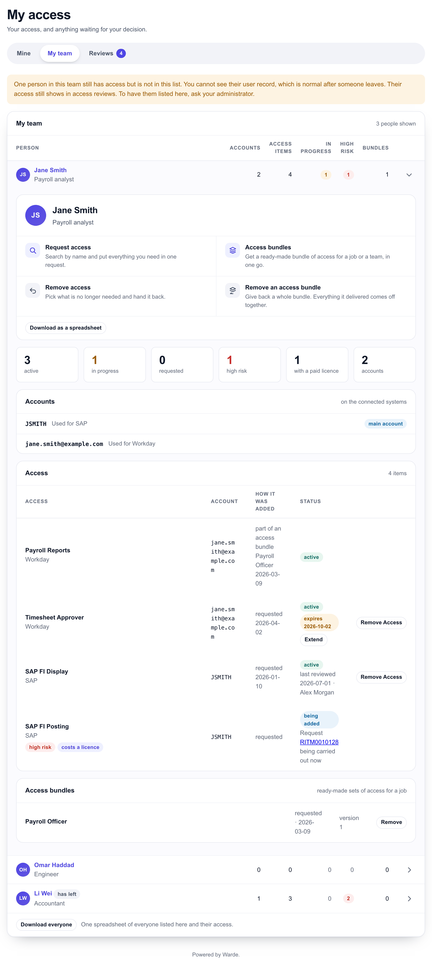Click the small JS avatar in Jane Smith's row
The height and width of the screenshot is (980, 432).
click(x=23, y=175)
